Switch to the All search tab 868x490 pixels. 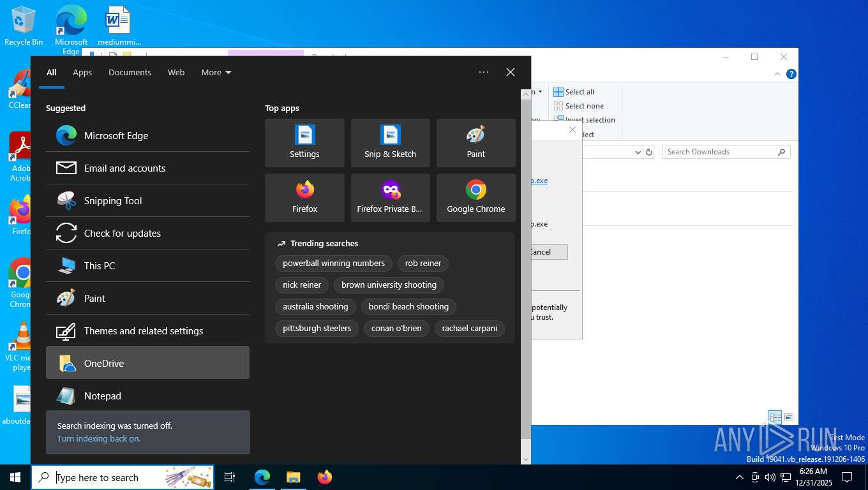(x=52, y=72)
